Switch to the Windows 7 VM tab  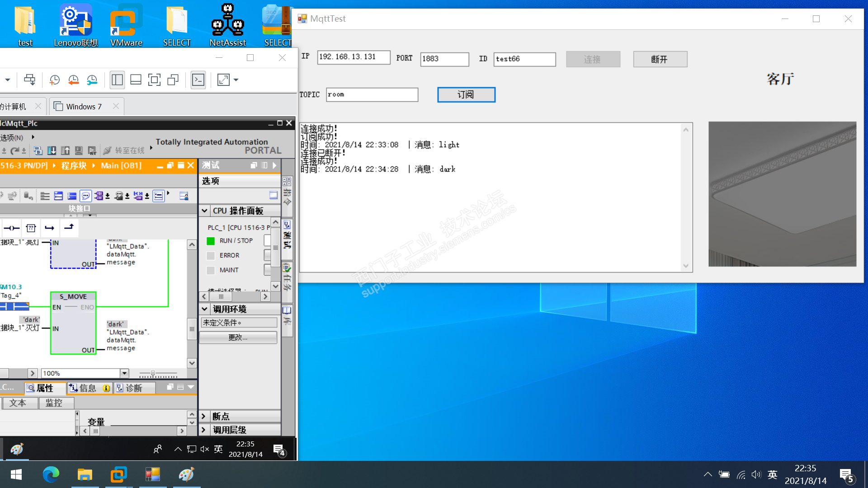pyautogui.click(x=84, y=107)
